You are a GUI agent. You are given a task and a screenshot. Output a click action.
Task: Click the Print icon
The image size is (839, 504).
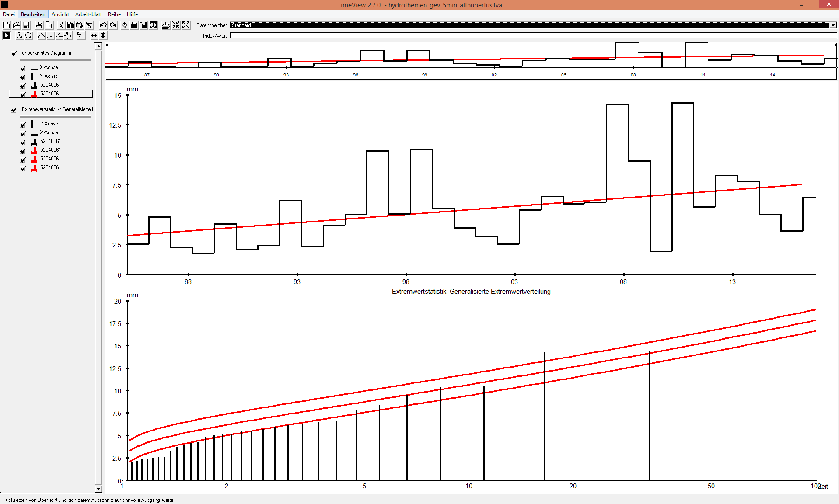click(39, 25)
